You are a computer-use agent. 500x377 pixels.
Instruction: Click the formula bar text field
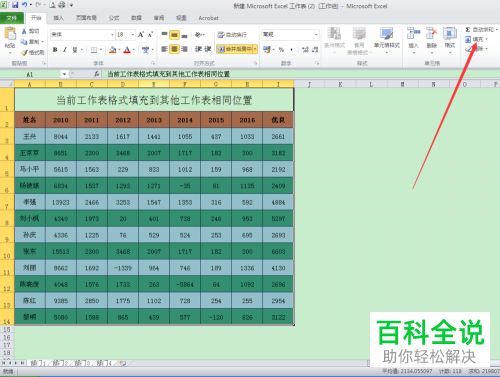300,74
